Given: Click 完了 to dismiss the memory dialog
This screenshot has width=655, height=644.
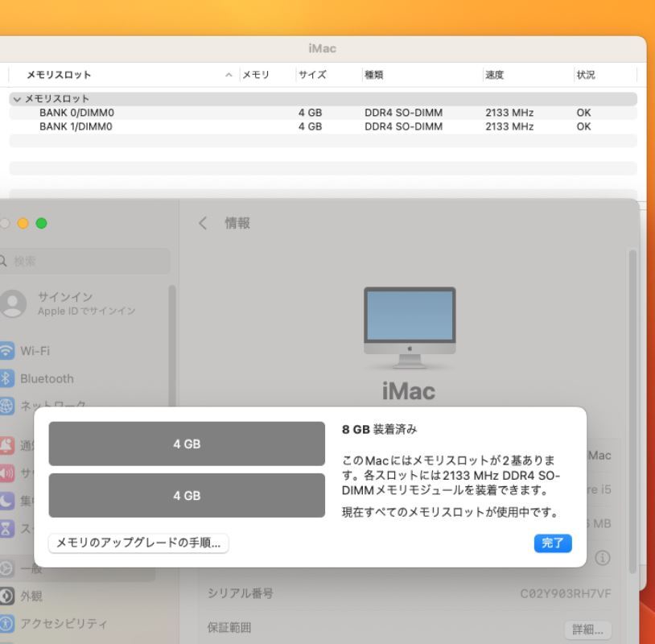Looking at the screenshot, I should (553, 543).
